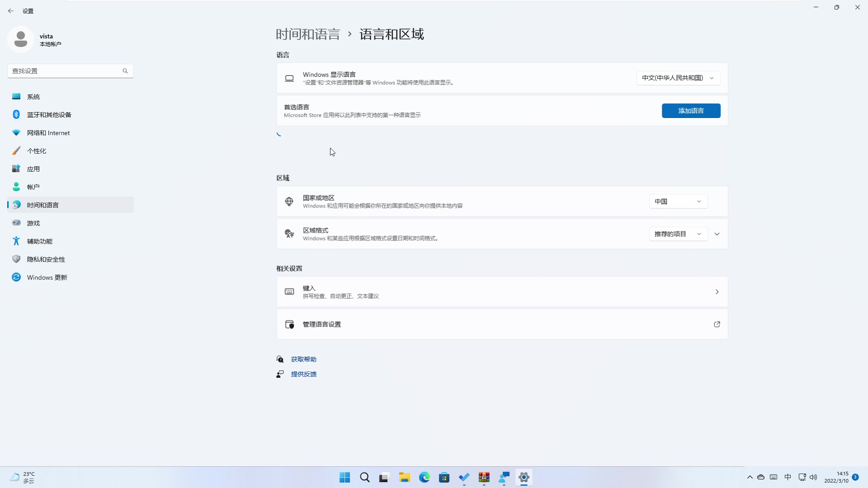Screen dimensions: 868x488
Task: Open Windows 显示语言 dropdown
Action: 679,78
